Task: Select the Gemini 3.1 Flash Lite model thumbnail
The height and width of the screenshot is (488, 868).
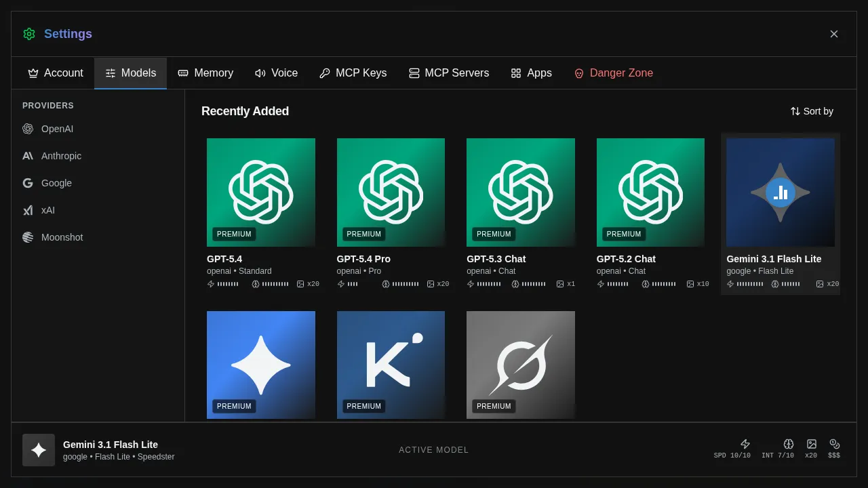Action: coord(780,192)
